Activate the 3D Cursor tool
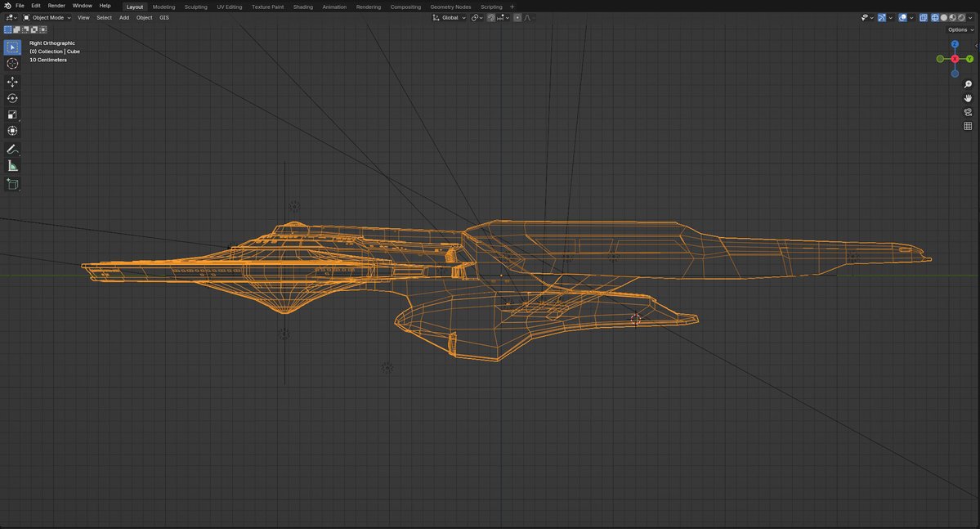 (x=12, y=63)
